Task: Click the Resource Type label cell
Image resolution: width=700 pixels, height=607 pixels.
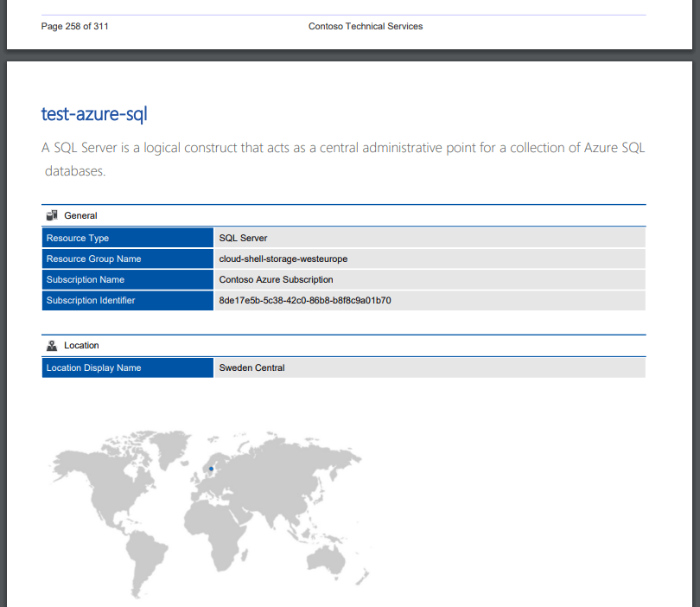Action: [x=128, y=238]
